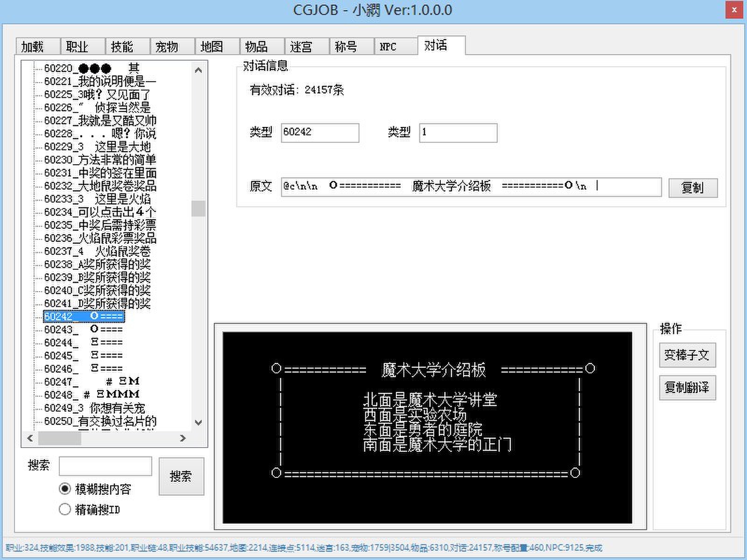The width and height of the screenshot is (747, 560).
Task: Click the 变棒子文 button
Action: [687, 355]
